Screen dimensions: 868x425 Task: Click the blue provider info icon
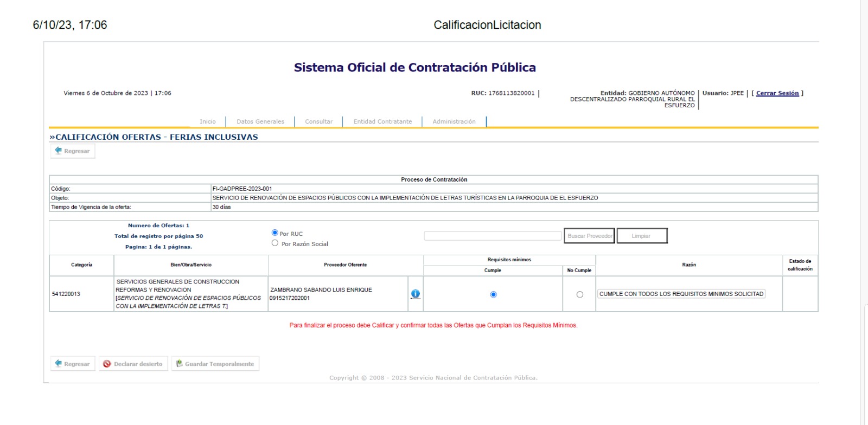coord(415,294)
